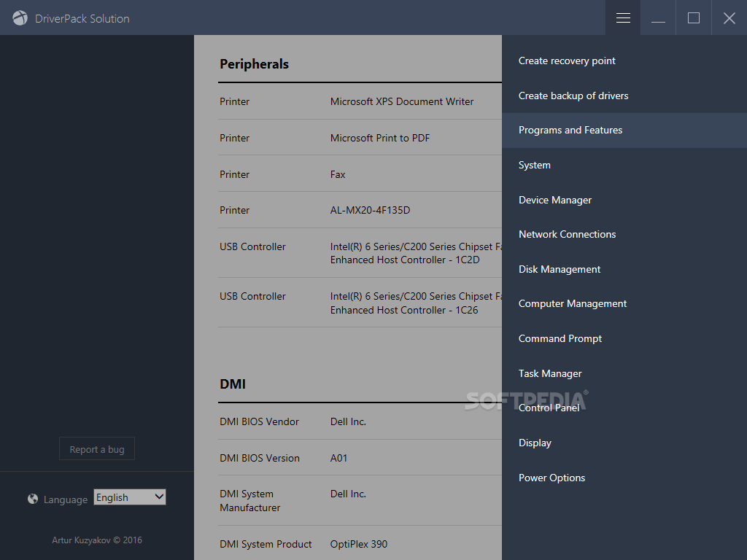Click the DriverPack Solution logo icon
This screenshot has height=560, width=747.
click(20, 18)
